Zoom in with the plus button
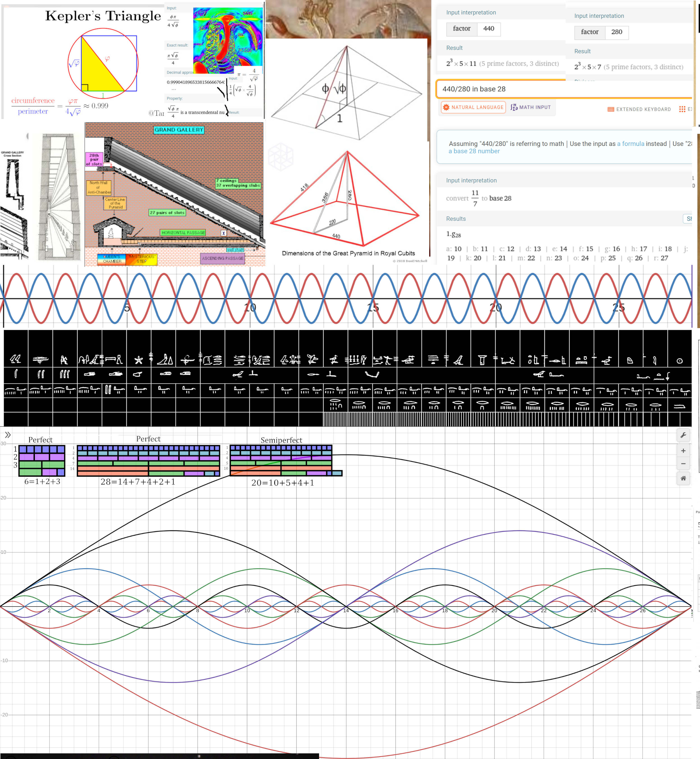700x759 pixels. tap(683, 451)
